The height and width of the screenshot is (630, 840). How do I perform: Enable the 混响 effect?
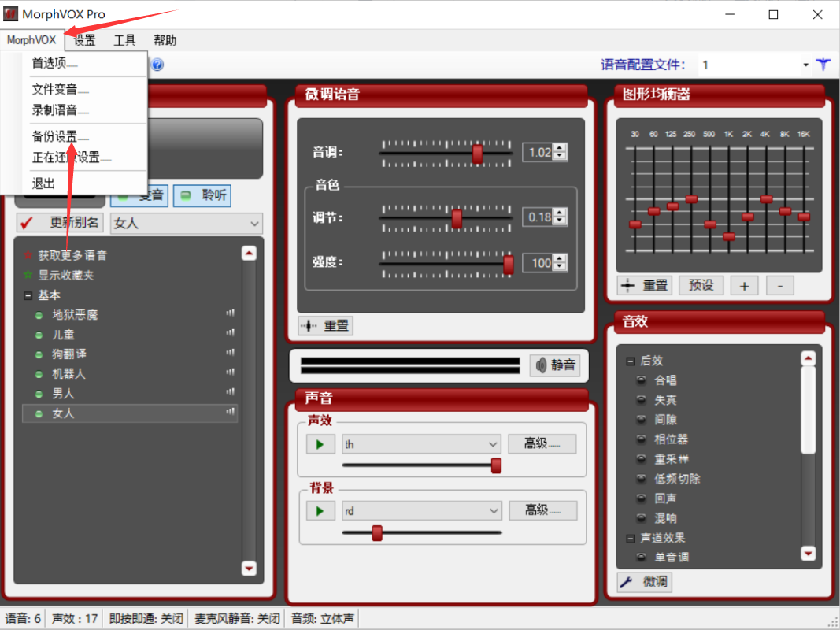641,518
